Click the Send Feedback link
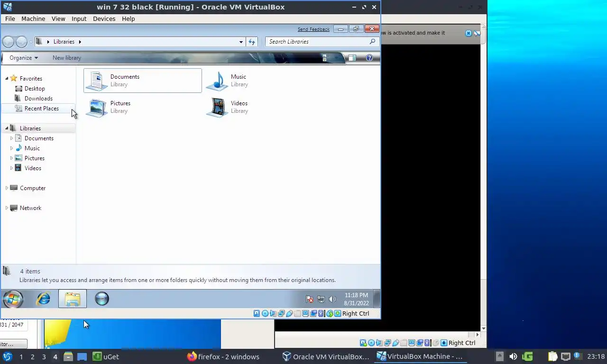607x364 pixels. coord(313,29)
